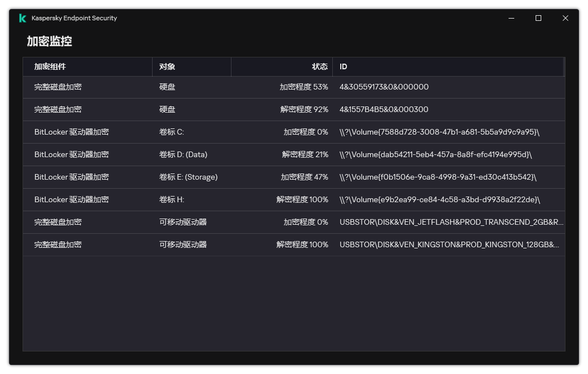
Task: Click the Windows taskbar below the window
Action: 294,371
